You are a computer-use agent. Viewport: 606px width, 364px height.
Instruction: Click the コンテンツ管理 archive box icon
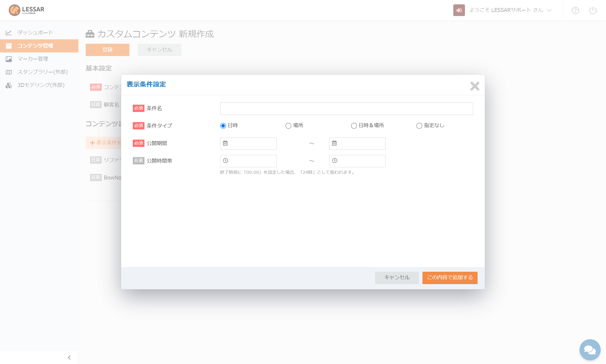point(9,46)
